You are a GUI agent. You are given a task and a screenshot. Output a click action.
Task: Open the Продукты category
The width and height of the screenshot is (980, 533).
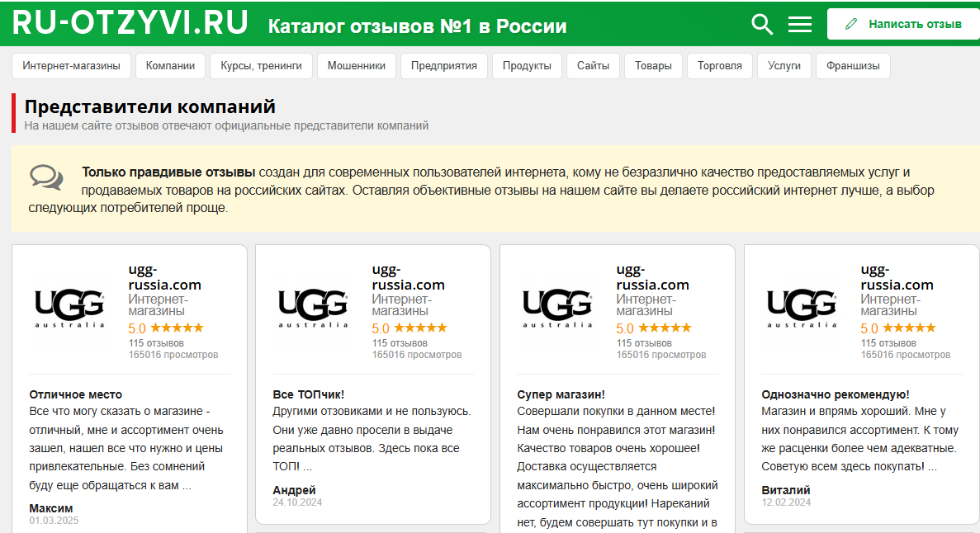click(527, 66)
